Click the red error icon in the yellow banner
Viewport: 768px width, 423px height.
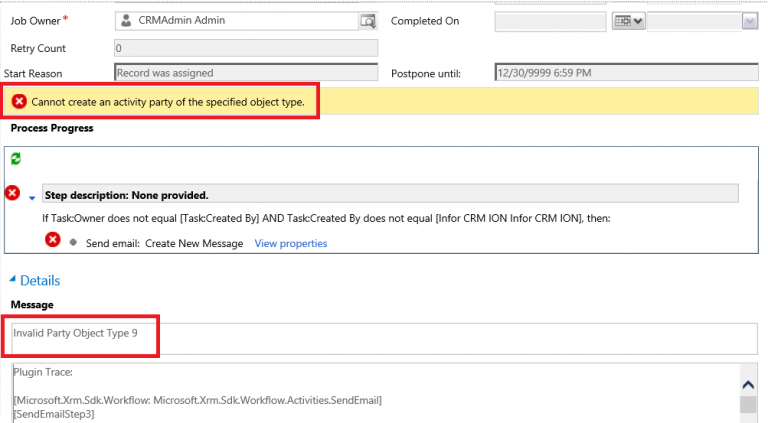[x=19, y=101]
